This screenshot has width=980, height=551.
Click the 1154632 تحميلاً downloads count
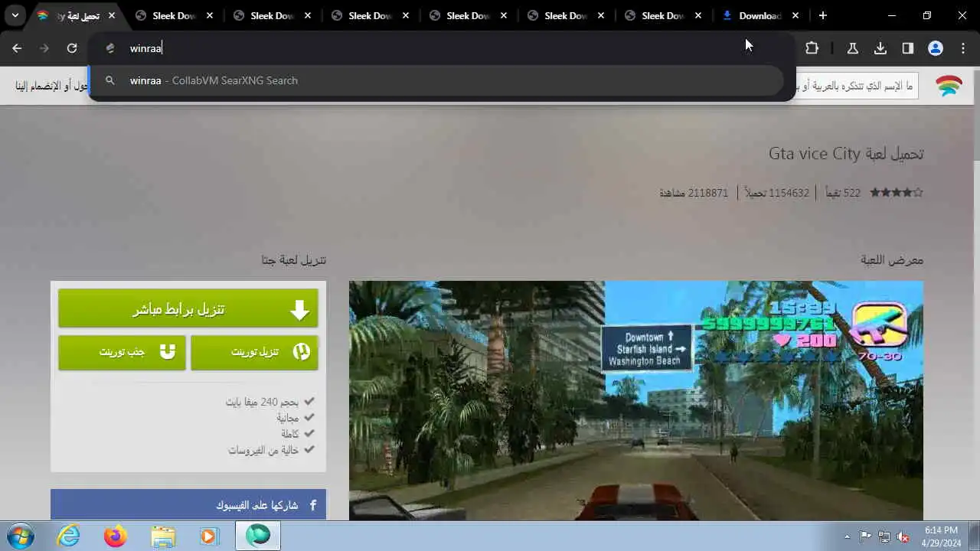tap(778, 193)
